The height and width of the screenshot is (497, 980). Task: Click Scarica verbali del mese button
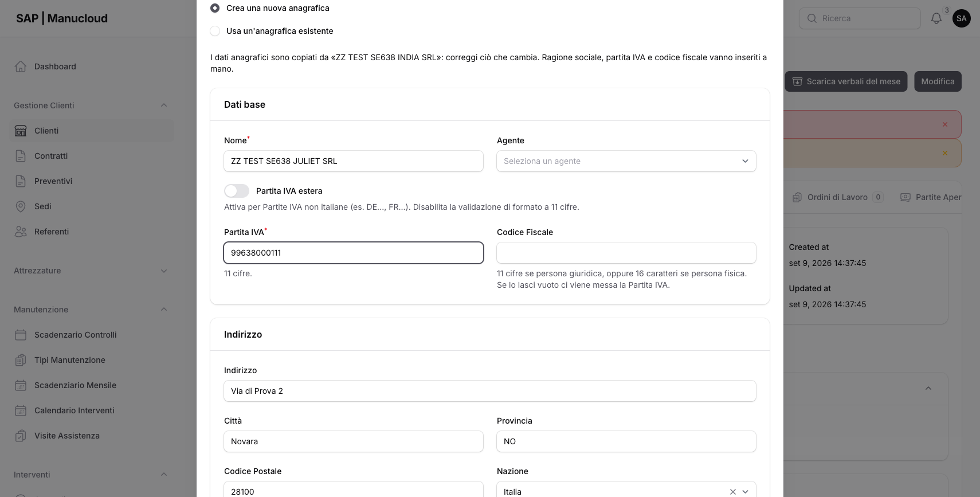point(846,81)
